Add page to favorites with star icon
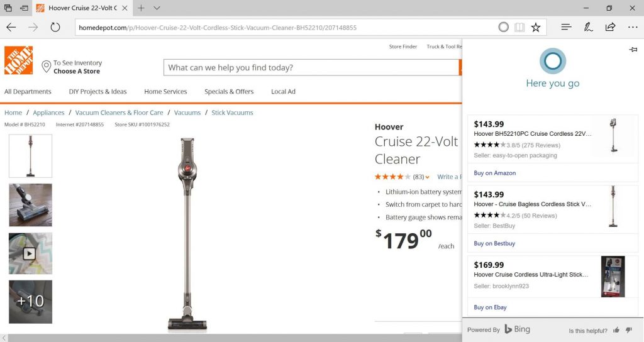The image size is (644, 342). pyautogui.click(x=536, y=27)
